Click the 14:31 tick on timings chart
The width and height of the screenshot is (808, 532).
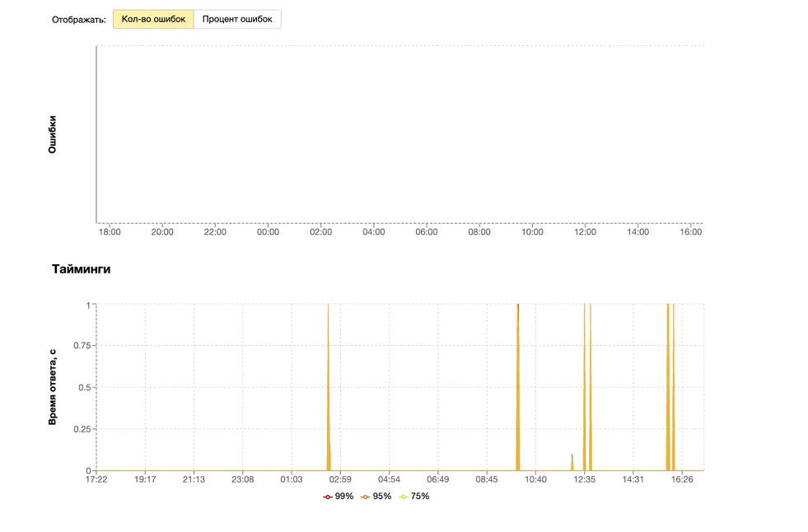point(633,479)
